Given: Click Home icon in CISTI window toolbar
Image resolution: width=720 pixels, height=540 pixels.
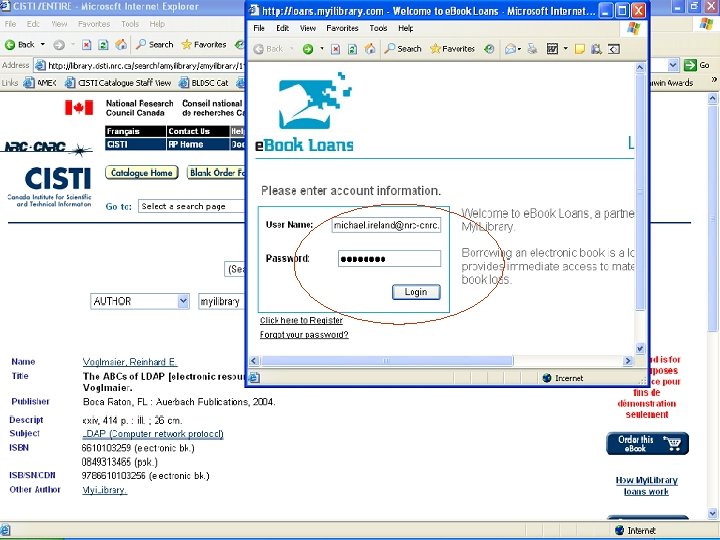Looking at the screenshot, I should (x=121, y=44).
